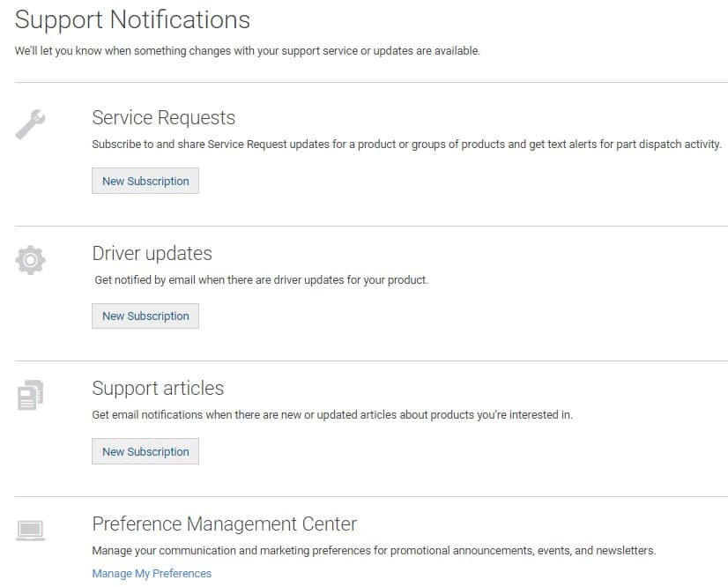Click the divider line above Service Requests

coord(371,83)
